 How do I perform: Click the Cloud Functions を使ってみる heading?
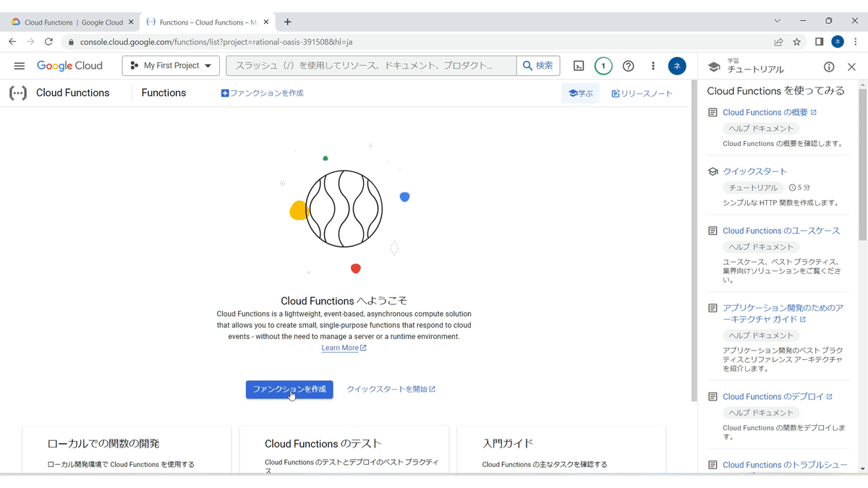(775, 91)
